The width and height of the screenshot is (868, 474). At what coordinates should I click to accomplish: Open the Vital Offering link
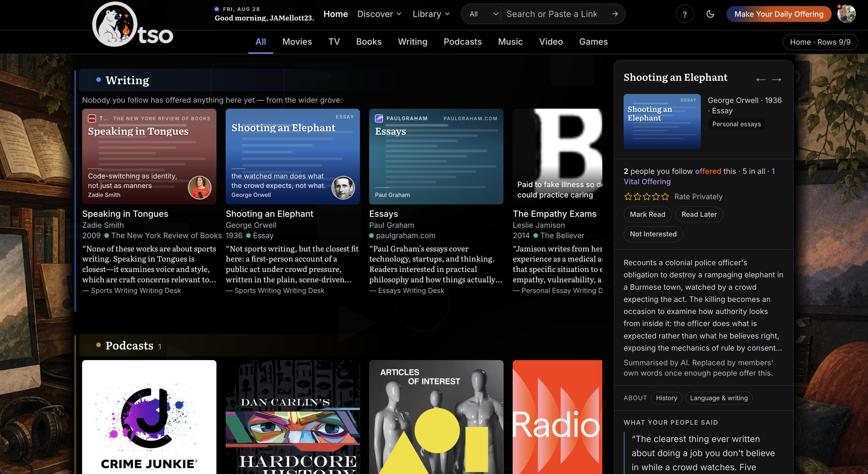coord(647,182)
